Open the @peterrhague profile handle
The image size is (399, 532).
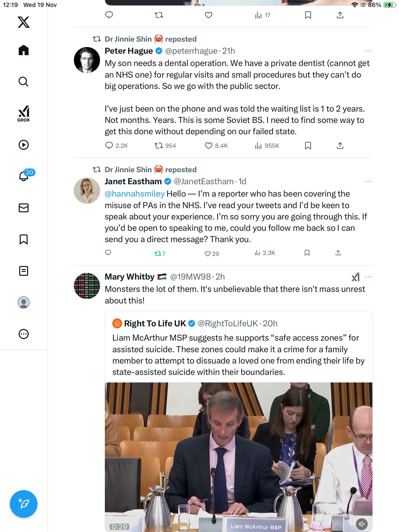point(191,51)
